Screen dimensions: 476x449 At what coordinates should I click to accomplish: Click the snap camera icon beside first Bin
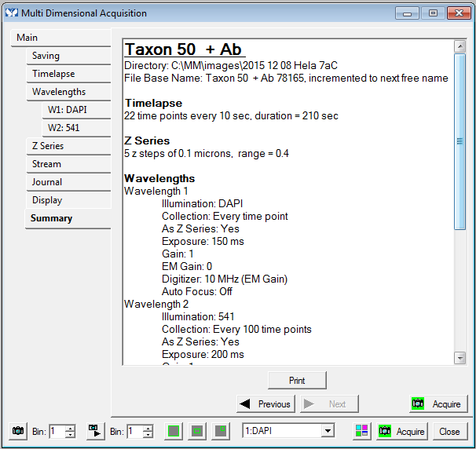[x=18, y=431]
